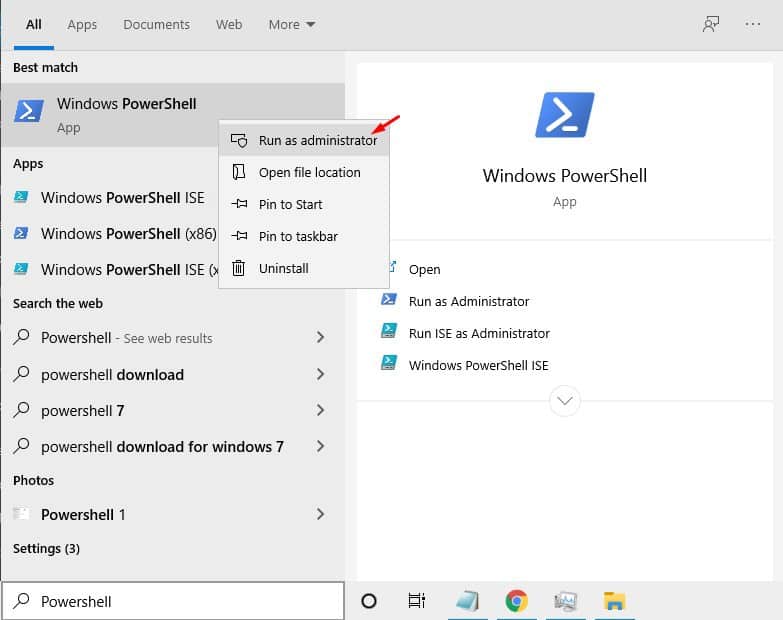Switch to the Apps tab
The width and height of the screenshot is (783, 620).
point(82,24)
